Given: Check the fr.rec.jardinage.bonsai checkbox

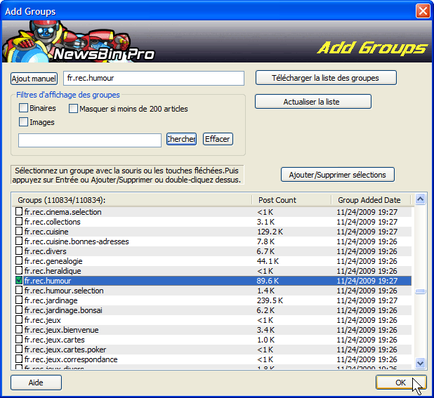Looking at the screenshot, I should pyautogui.click(x=19, y=310).
